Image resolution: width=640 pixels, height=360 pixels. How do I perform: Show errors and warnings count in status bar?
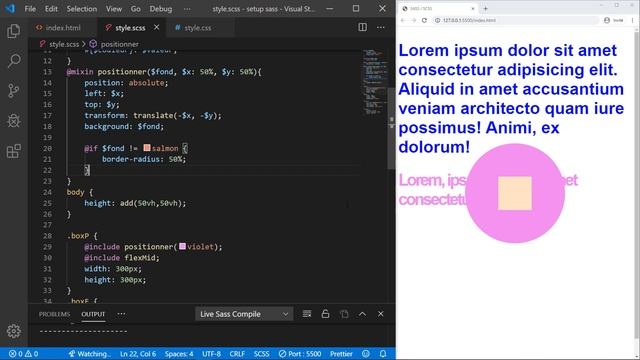23,354
